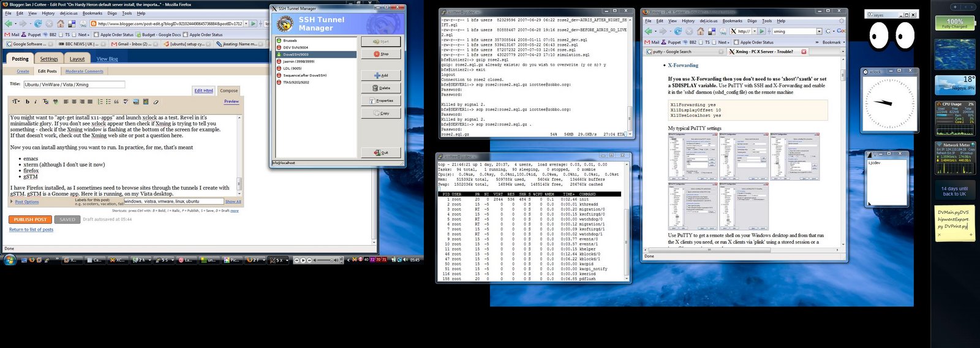980x348 pixels.
Task: Click Bold icon in Blogger editor toolbar
Action: click(28, 102)
